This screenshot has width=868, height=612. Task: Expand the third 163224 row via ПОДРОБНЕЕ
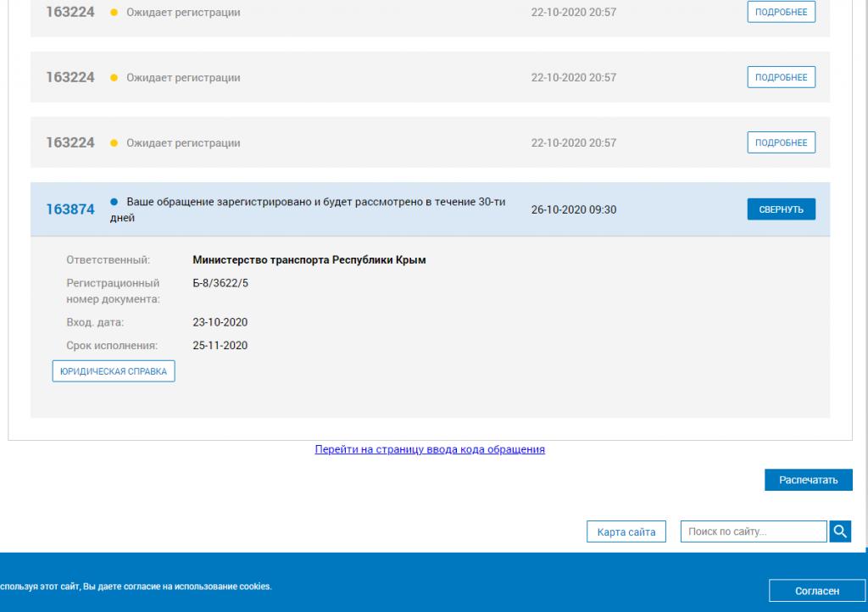(x=781, y=142)
